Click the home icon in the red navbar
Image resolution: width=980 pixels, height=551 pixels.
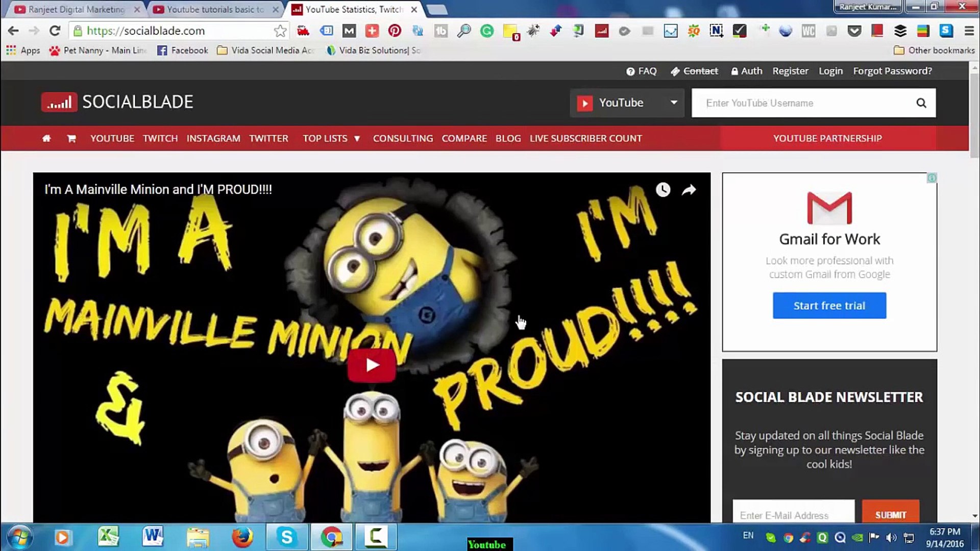(x=46, y=138)
